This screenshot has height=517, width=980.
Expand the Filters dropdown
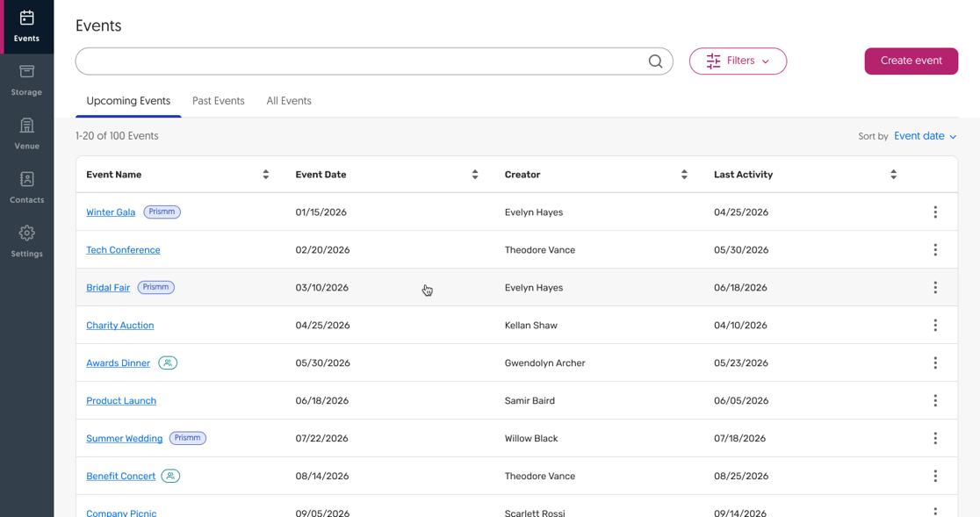738,61
